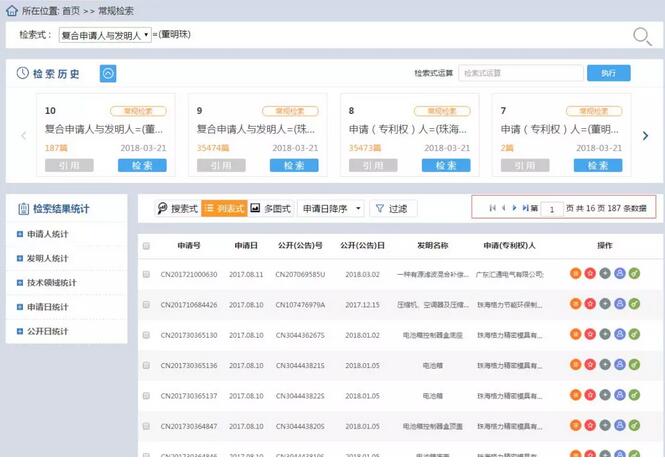Viewport: 665px width, 470px height.
Task: Check the row CN201710684426 checkbox
Action: click(146, 305)
